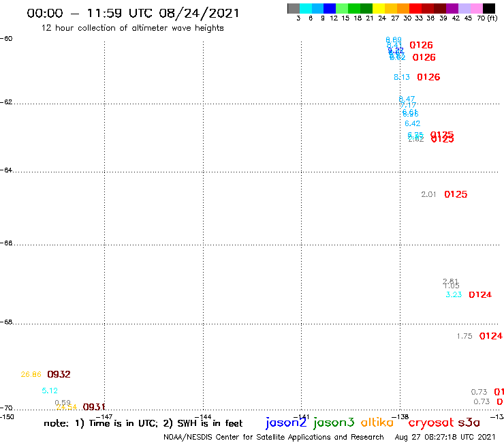Click the gray wave height value 1.75
This screenshot has width=504, height=443.
[x=464, y=336]
